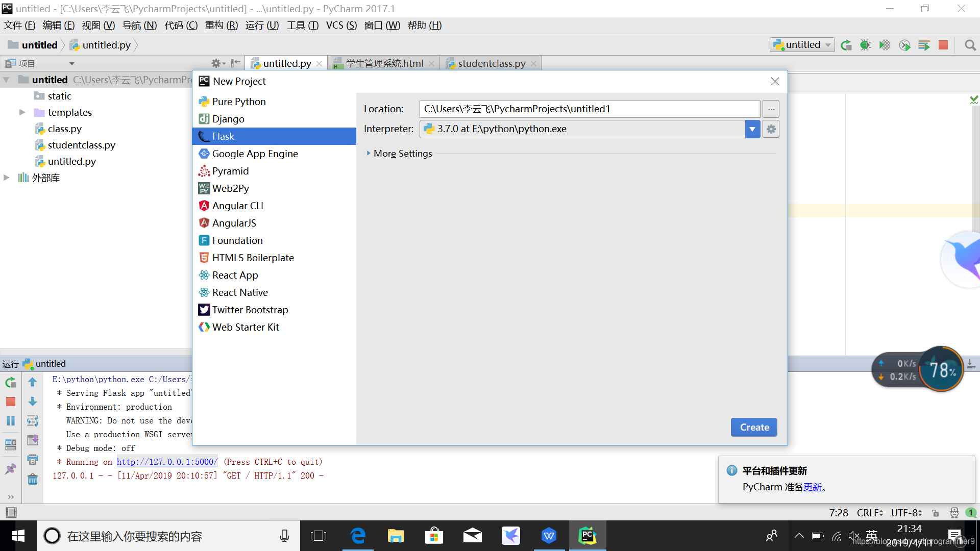Click the lock icon in status bar
This screenshot has width=980, height=551.
pos(936,513)
